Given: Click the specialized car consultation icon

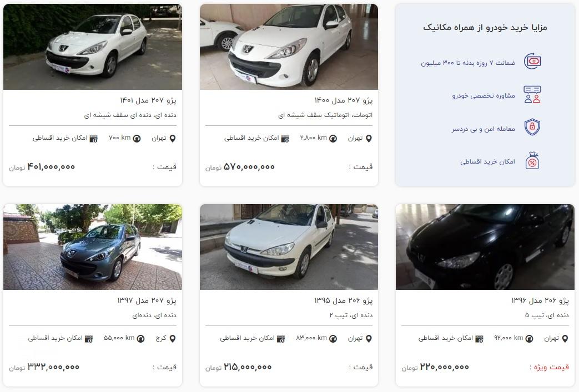Looking at the screenshot, I should point(532,94).
